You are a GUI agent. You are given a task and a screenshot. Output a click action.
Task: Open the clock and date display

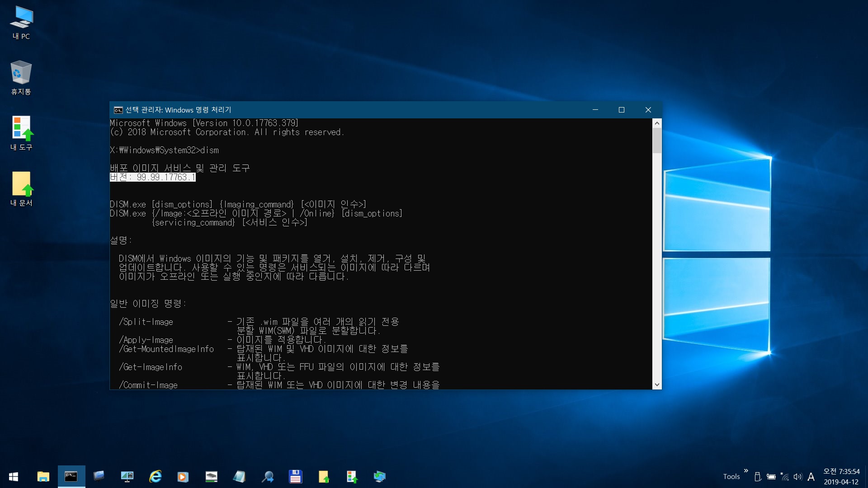[x=841, y=477]
